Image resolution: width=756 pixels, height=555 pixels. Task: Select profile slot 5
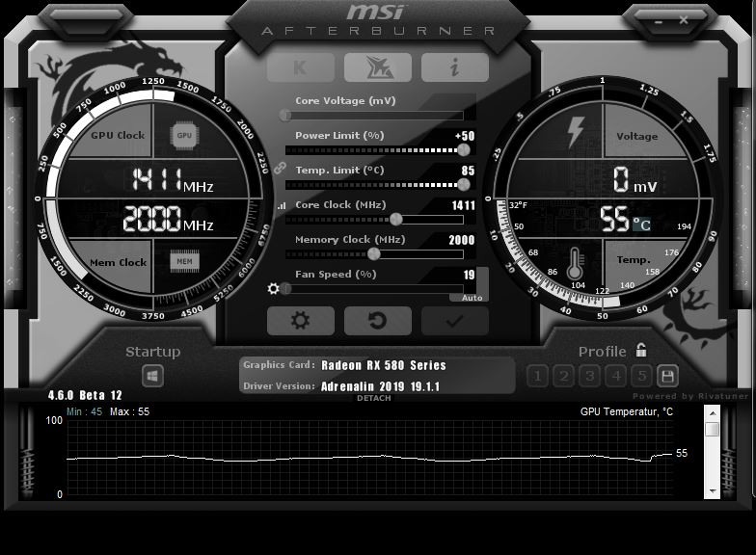(642, 376)
